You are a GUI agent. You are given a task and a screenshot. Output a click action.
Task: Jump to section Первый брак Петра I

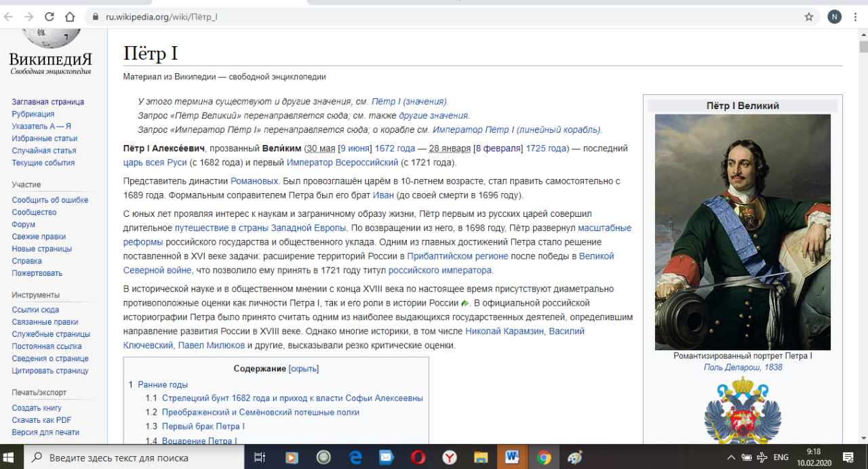pyautogui.click(x=203, y=426)
